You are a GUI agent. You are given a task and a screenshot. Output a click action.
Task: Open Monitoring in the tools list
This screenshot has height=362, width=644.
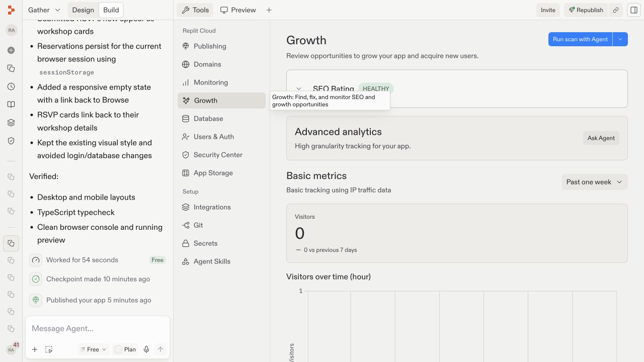click(x=221, y=82)
